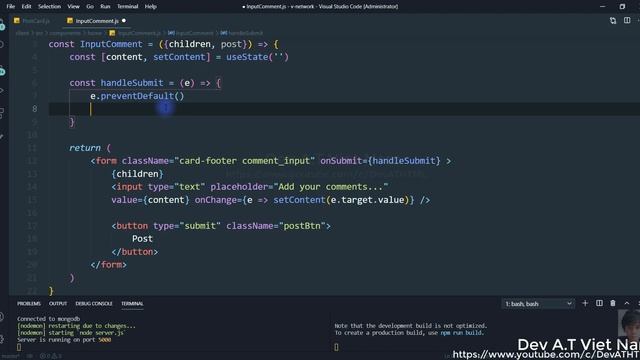640x360 pixels.
Task: Select the TERMINAL panel tab
Action: click(132, 304)
